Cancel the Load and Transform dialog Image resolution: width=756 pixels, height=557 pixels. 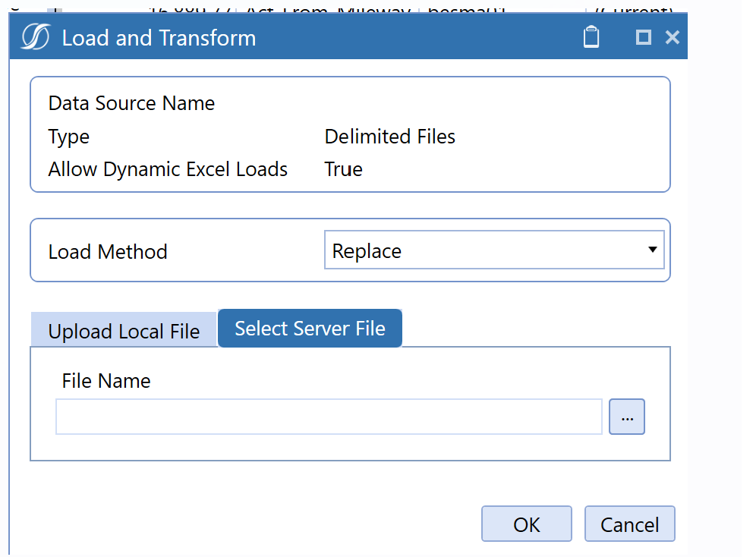tap(629, 524)
